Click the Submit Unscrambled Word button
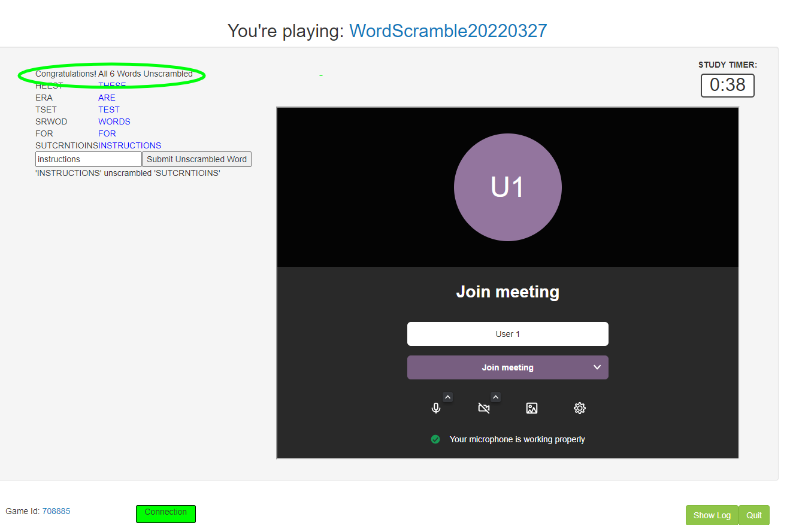Screen dimensions: 796x532 [x=196, y=159]
